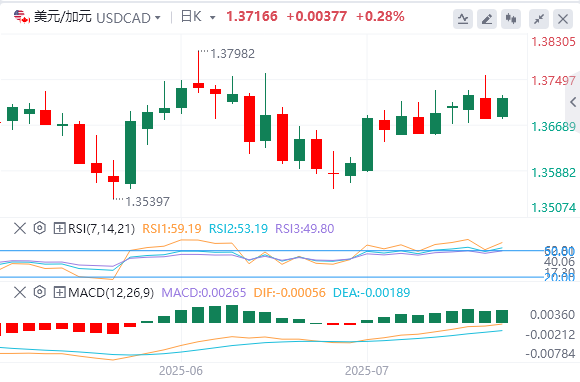Open the USDCAD symbol dropdown
Viewport: 580px width, 382px height.
(x=158, y=17)
